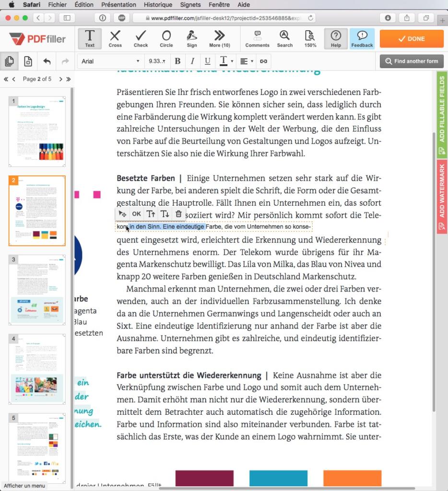Redo the last undone edit

(x=65, y=61)
